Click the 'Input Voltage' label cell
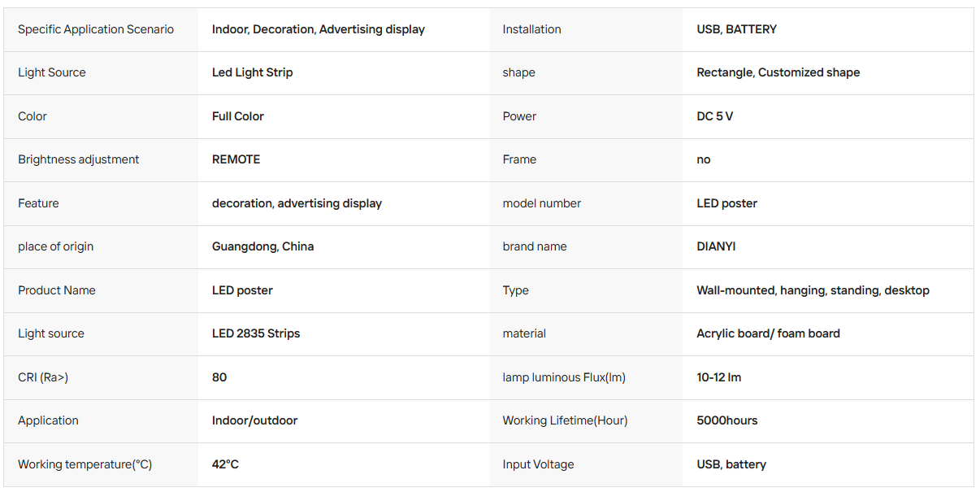980x492 pixels. 586,464
